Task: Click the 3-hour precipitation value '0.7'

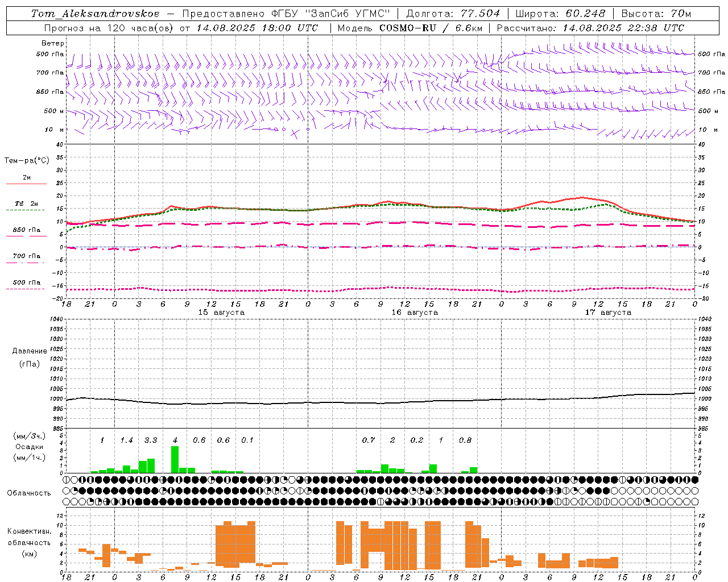Action: click(369, 440)
